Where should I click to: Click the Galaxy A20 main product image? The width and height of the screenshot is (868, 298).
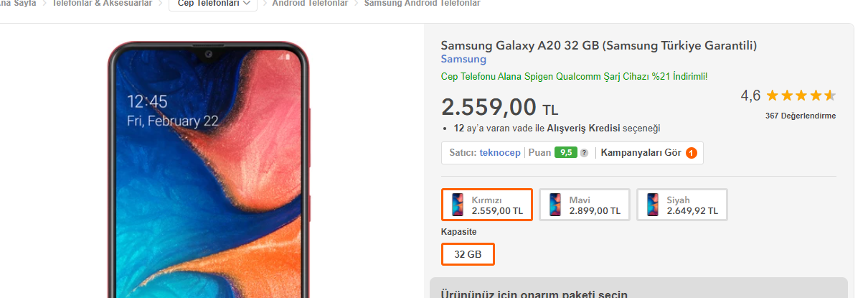coord(209,172)
